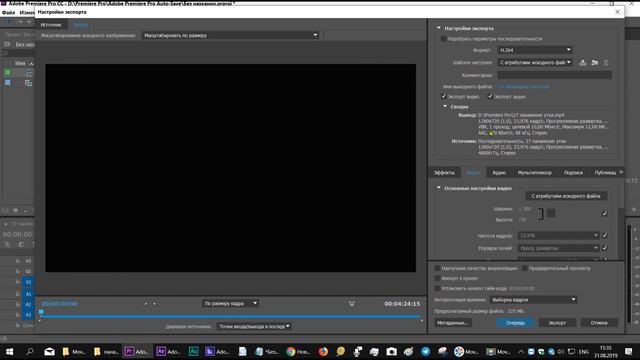The image size is (640, 360).
Task: Show hidden tray icons chevron
Action: click(521, 351)
